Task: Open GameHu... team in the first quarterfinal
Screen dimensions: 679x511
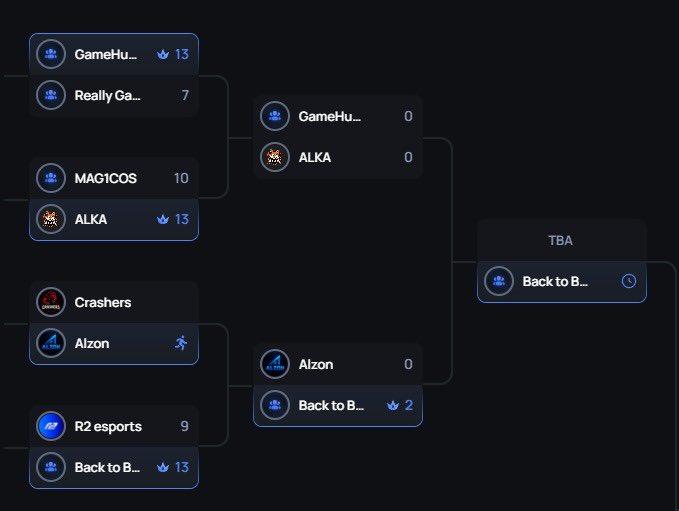Action: coord(107,54)
